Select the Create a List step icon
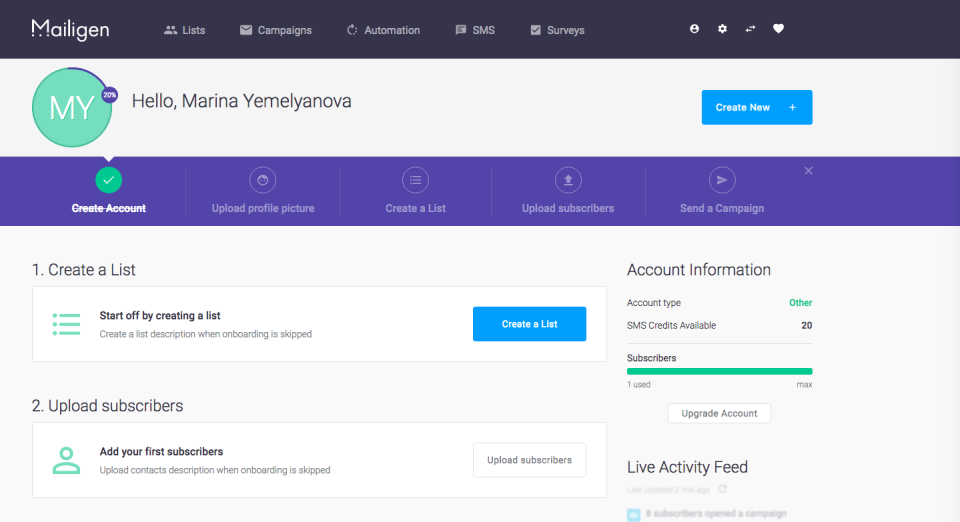The image size is (960, 522). (x=416, y=180)
